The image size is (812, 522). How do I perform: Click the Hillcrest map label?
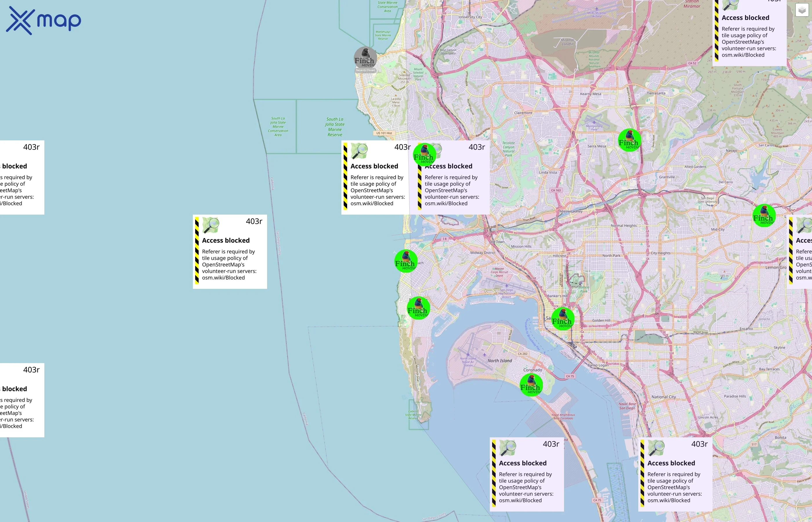[559, 256]
